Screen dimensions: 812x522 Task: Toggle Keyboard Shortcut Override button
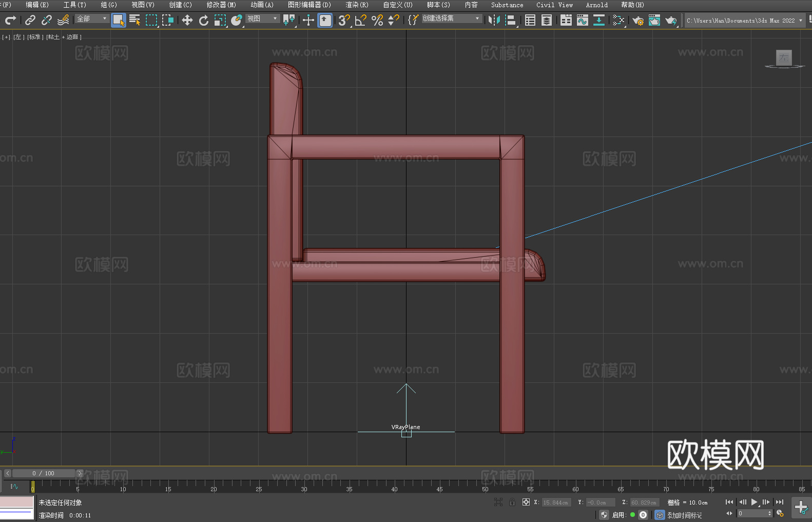pyautogui.click(x=325, y=20)
